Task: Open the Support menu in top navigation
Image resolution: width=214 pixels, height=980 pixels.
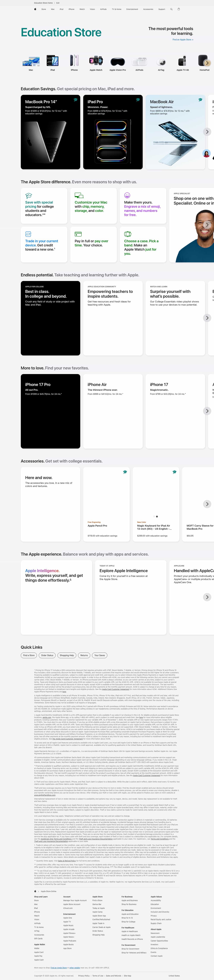Action: click(x=162, y=9)
